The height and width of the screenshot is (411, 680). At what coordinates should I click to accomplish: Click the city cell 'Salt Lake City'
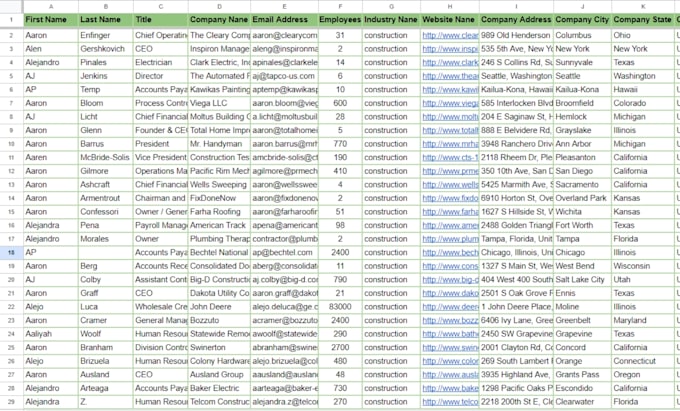pyautogui.click(x=582, y=280)
